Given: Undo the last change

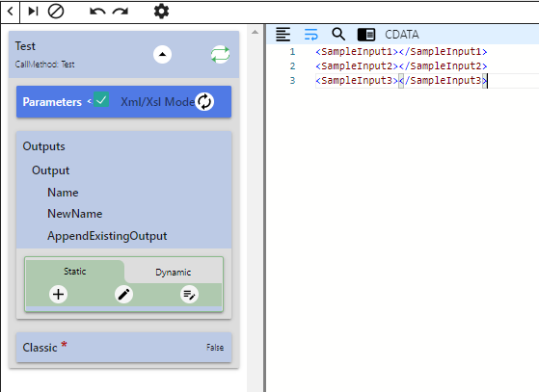Looking at the screenshot, I should tap(97, 12).
